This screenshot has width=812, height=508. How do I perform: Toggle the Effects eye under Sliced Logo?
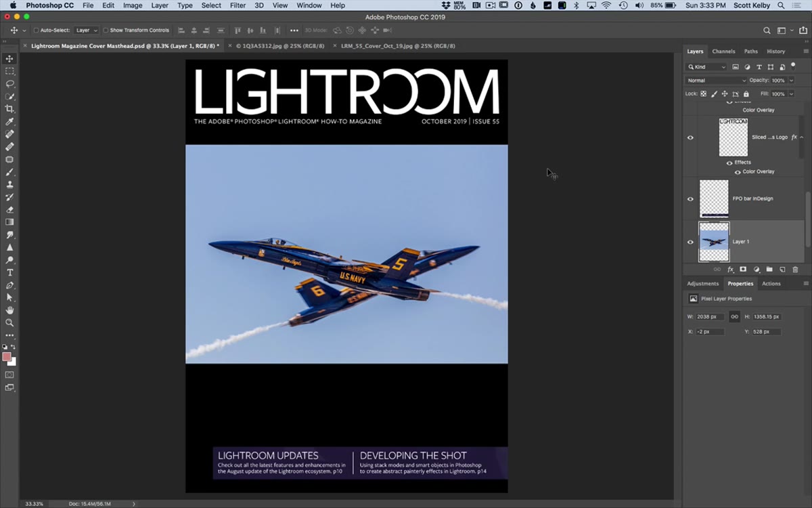[729, 163]
